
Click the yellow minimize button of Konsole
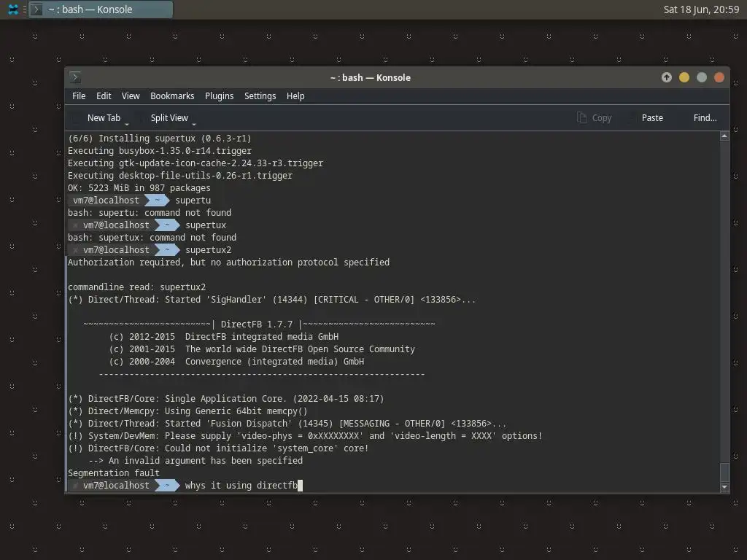684,77
